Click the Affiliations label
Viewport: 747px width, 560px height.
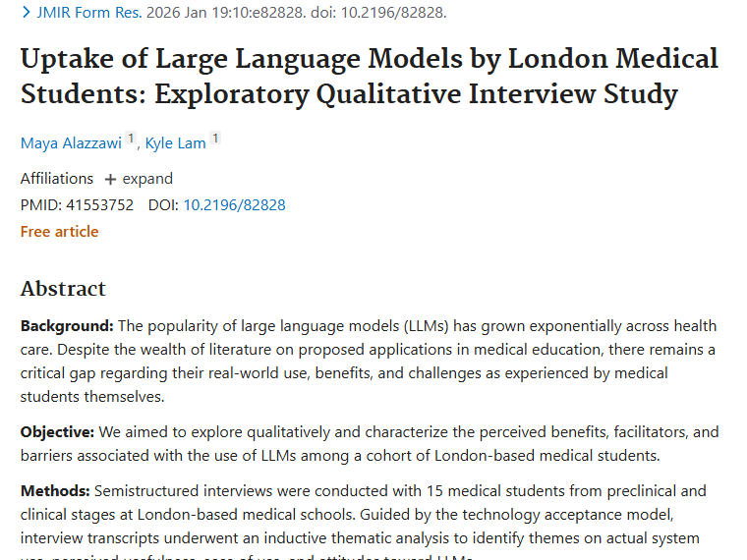(57, 179)
